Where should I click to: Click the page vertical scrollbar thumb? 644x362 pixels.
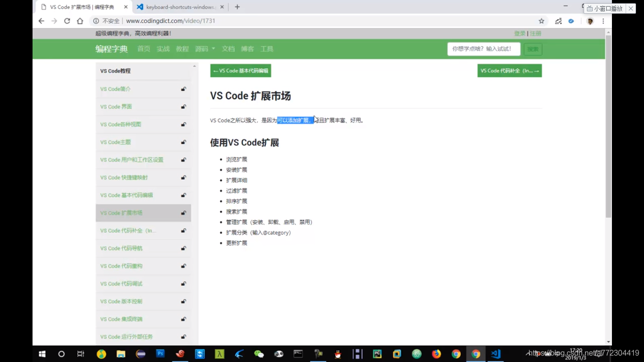[608, 126]
